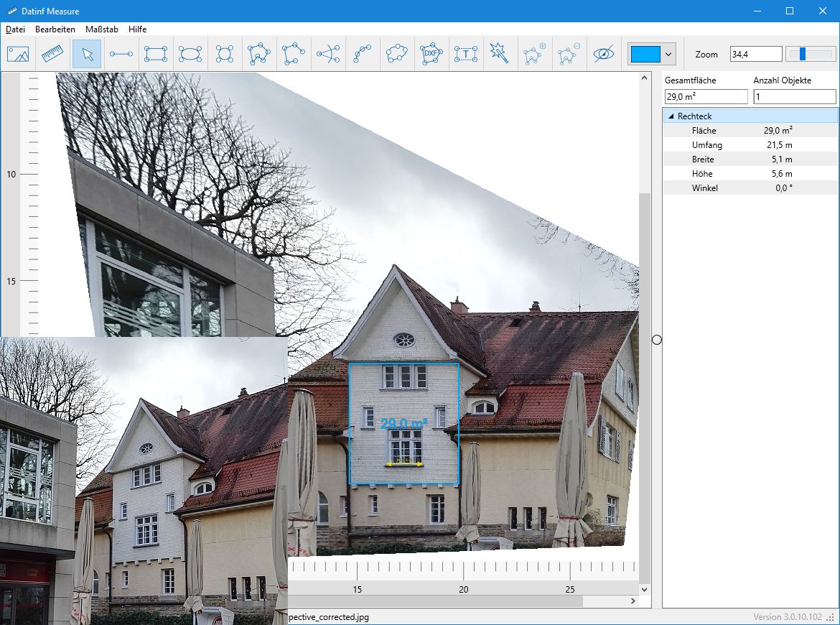Viewport: 840px width, 625px height.
Task: Choose the line distance measurement tool
Action: [x=121, y=54]
